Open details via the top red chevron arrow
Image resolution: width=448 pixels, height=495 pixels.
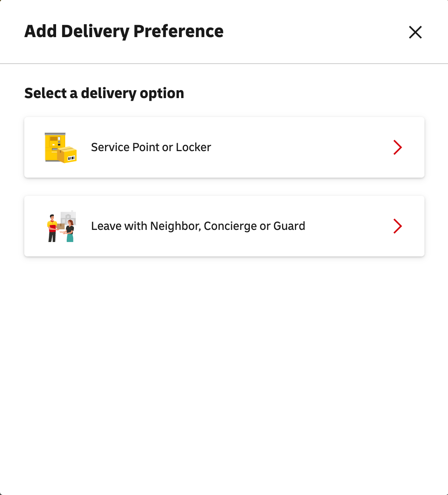(398, 147)
